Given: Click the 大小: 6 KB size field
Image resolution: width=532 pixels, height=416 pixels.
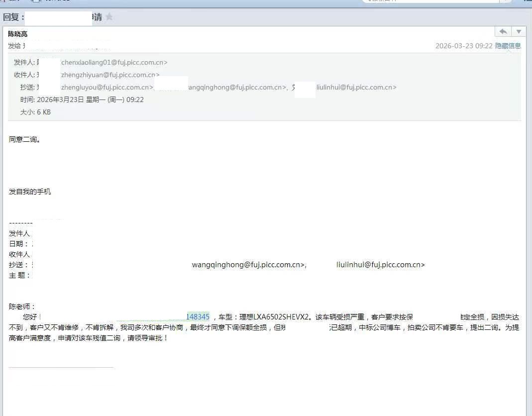Looking at the screenshot, I should coord(35,112).
